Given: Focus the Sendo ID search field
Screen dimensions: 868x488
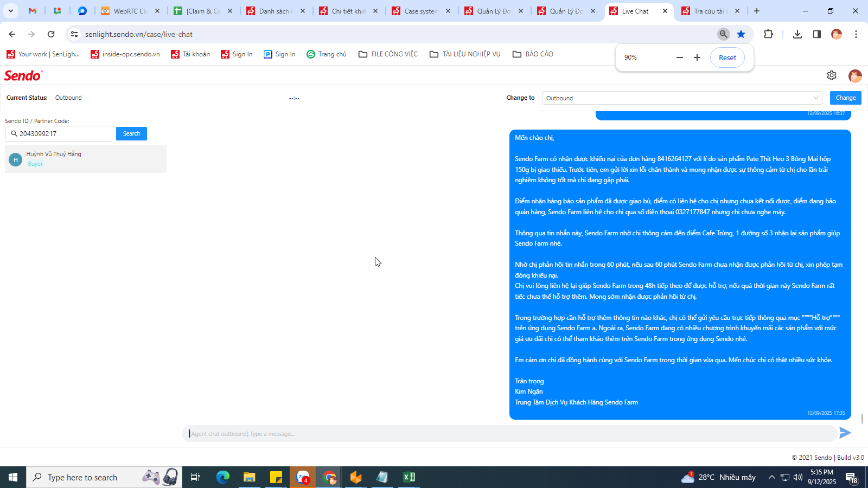Looking at the screenshot, I should point(59,133).
